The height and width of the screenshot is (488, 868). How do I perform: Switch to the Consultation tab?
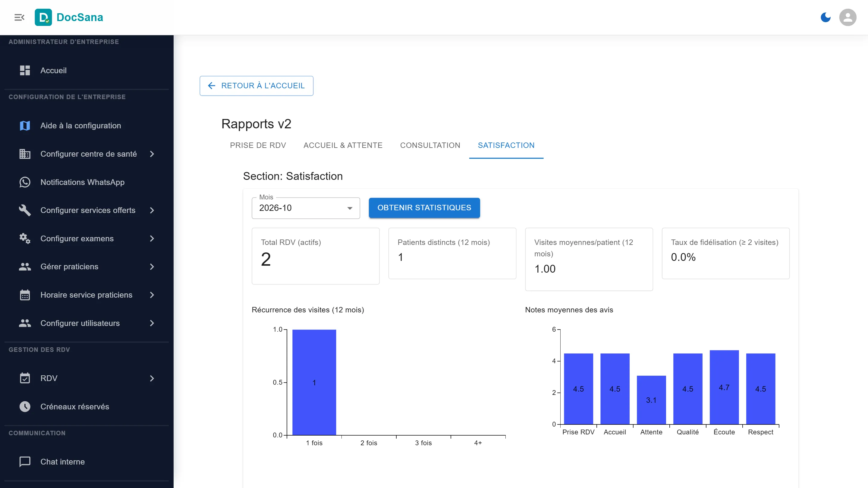[x=430, y=145]
